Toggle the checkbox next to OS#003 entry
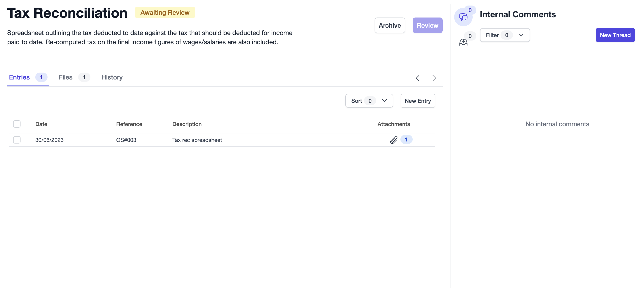Image resolution: width=644 pixels, height=288 pixels. tap(17, 139)
